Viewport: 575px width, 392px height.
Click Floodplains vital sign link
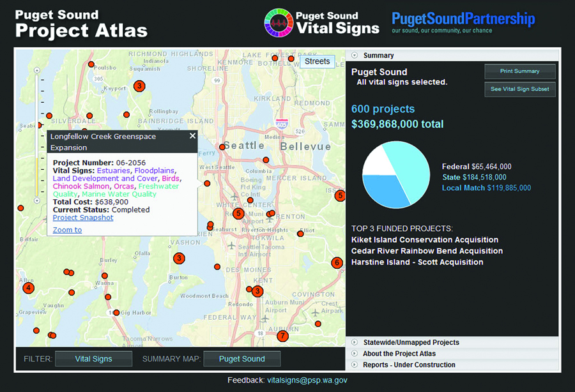155,170
